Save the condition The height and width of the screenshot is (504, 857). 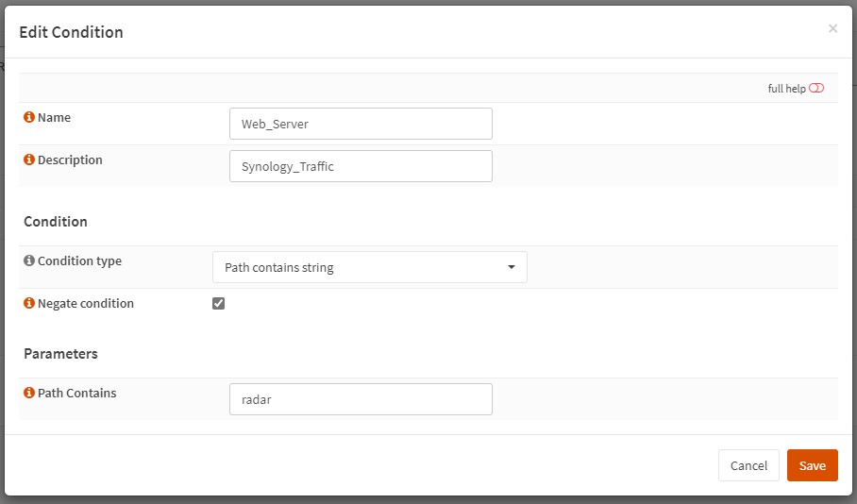click(x=813, y=465)
